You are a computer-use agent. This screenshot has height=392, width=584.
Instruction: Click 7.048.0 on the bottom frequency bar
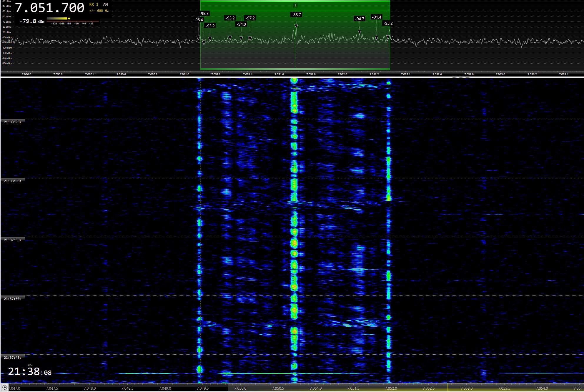click(89, 388)
